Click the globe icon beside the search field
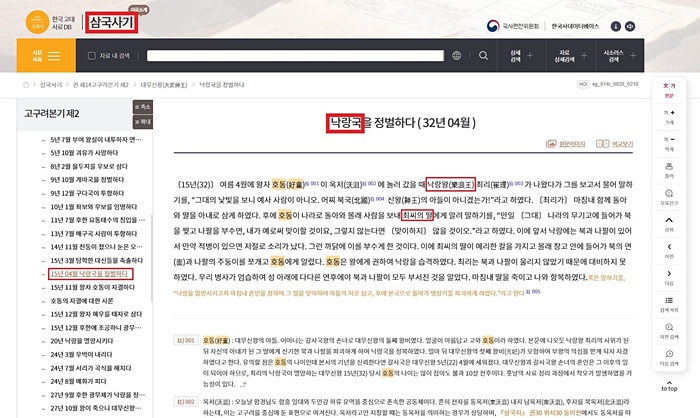The image size is (700, 418). [x=456, y=55]
